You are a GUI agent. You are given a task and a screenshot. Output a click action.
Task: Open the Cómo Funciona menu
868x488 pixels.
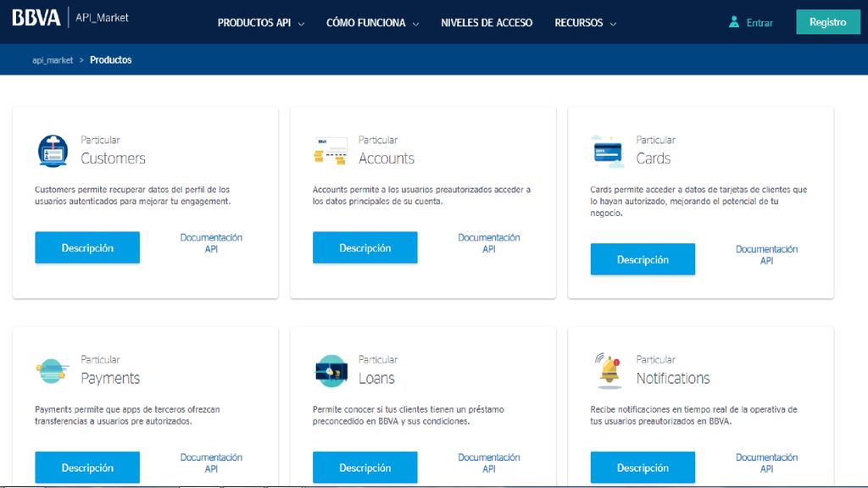tap(366, 23)
